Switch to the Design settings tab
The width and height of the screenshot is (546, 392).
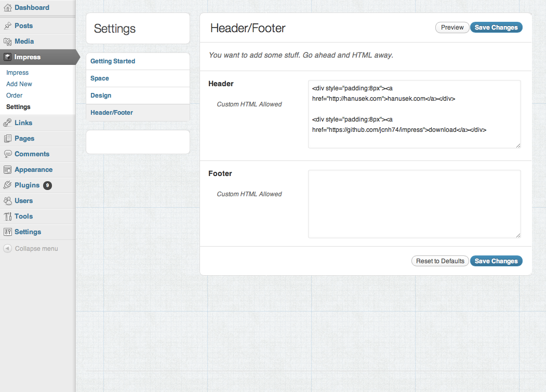coord(101,96)
